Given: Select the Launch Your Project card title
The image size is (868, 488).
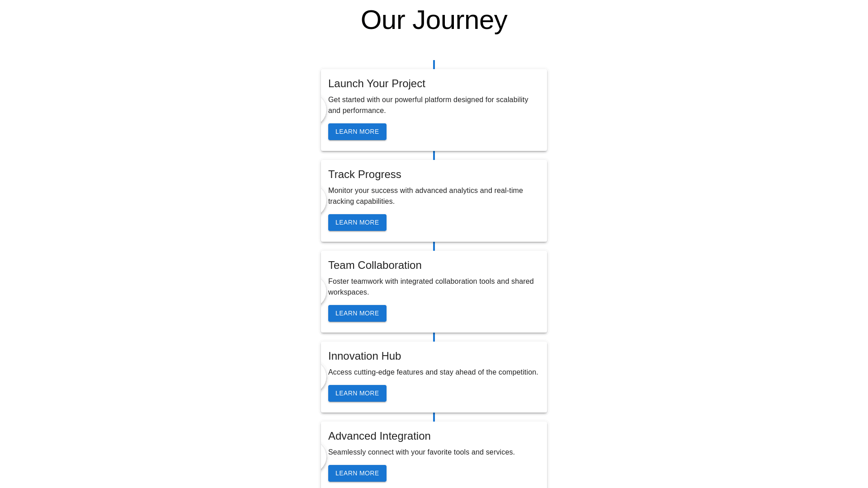Looking at the screenshot, I should [377, 84].
